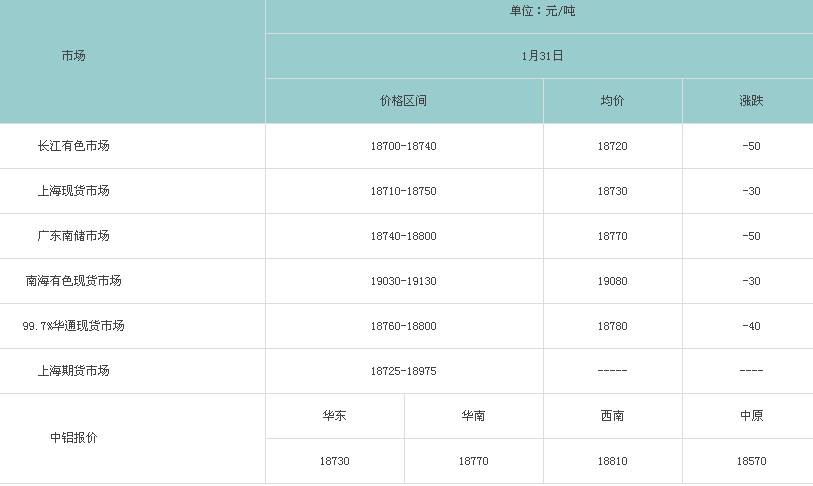Select the 涨跌 column header
Image resolution: width=813 pixels, height=486 pixels.
click(751, 101)
